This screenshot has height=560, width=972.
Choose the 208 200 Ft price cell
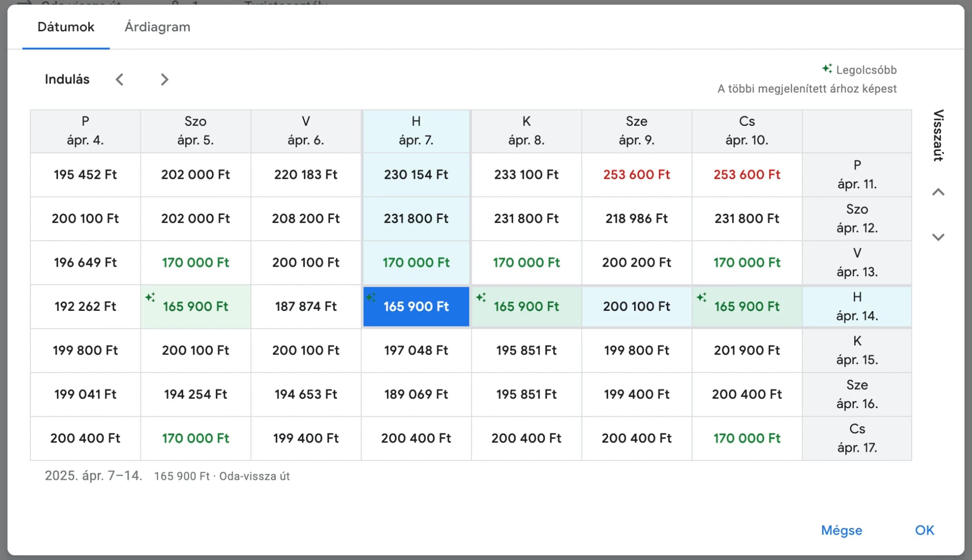306,219
